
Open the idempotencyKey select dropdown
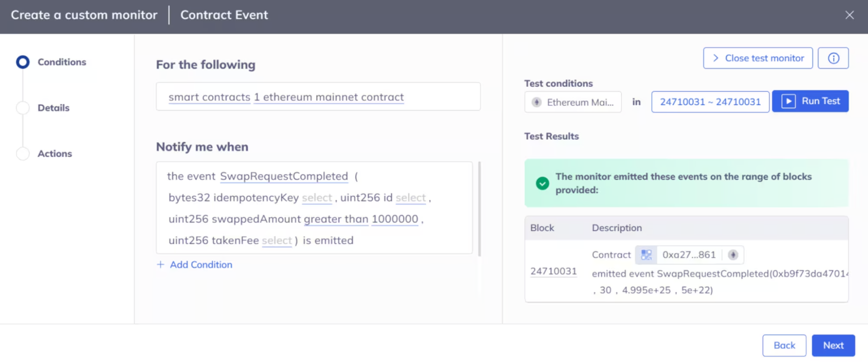(x=317, y=198)
